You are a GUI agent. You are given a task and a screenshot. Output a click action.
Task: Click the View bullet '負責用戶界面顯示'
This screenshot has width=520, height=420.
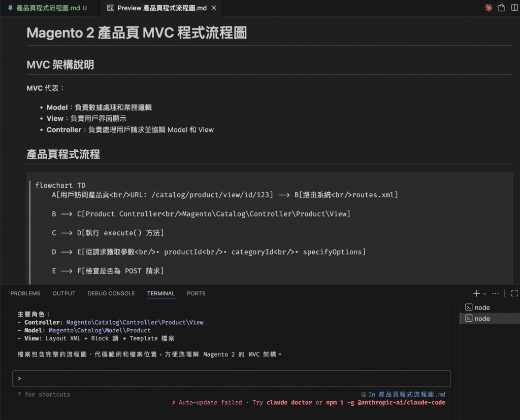pos(98,119)
